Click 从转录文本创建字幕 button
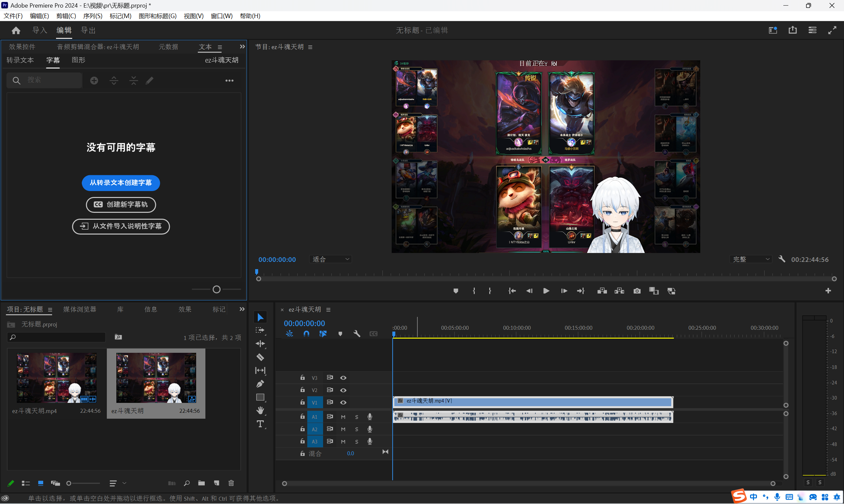The height and width of the screenshot is (504, 844). tap(121, 183)
